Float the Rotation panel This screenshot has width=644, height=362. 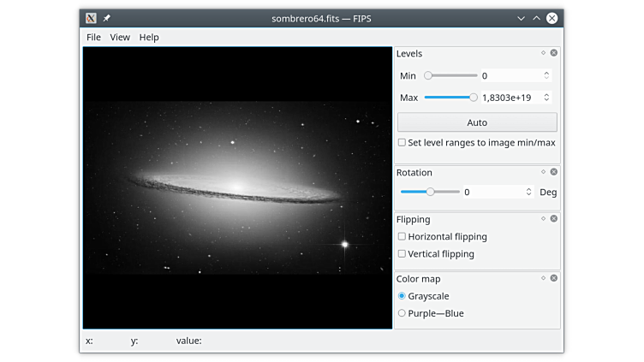(x=543, y=172)
